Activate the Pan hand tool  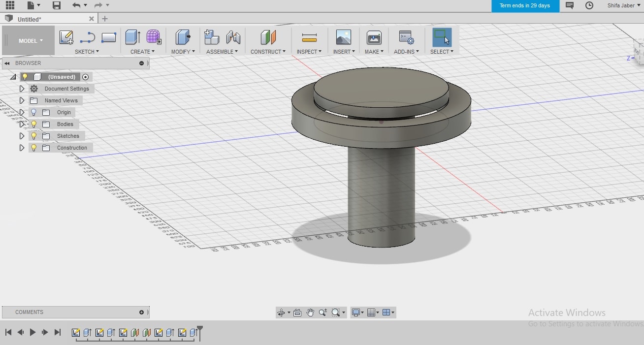coord(310,313)
